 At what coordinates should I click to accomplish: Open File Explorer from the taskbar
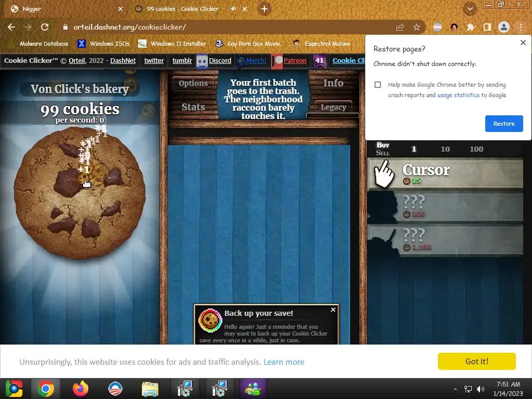[x=150, y=389]
